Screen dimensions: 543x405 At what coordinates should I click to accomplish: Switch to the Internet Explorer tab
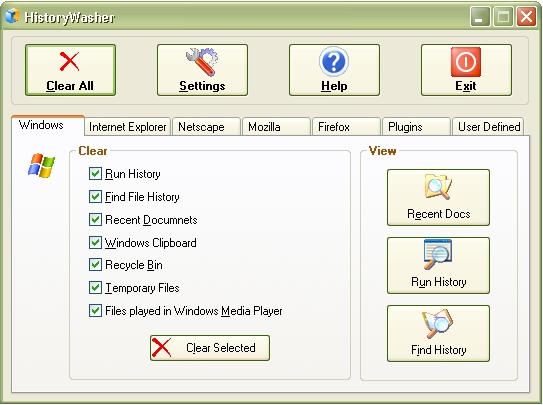[x=127, y=127]
